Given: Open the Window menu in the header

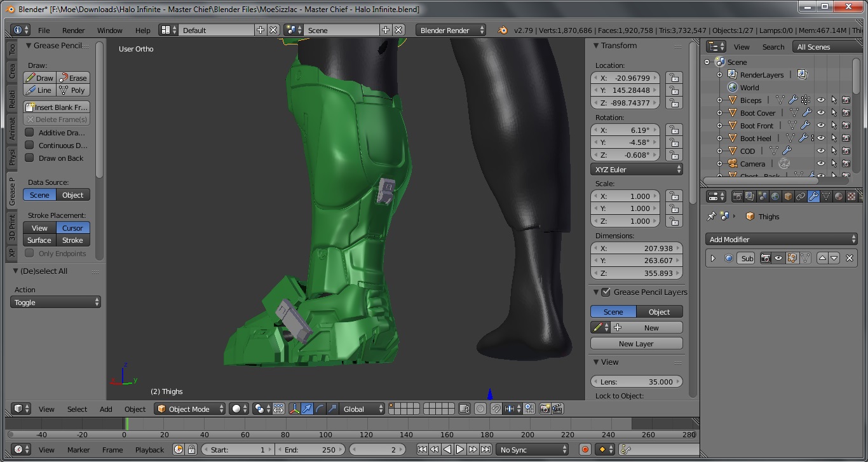Looking at the screenshot, I should [109, 30].
